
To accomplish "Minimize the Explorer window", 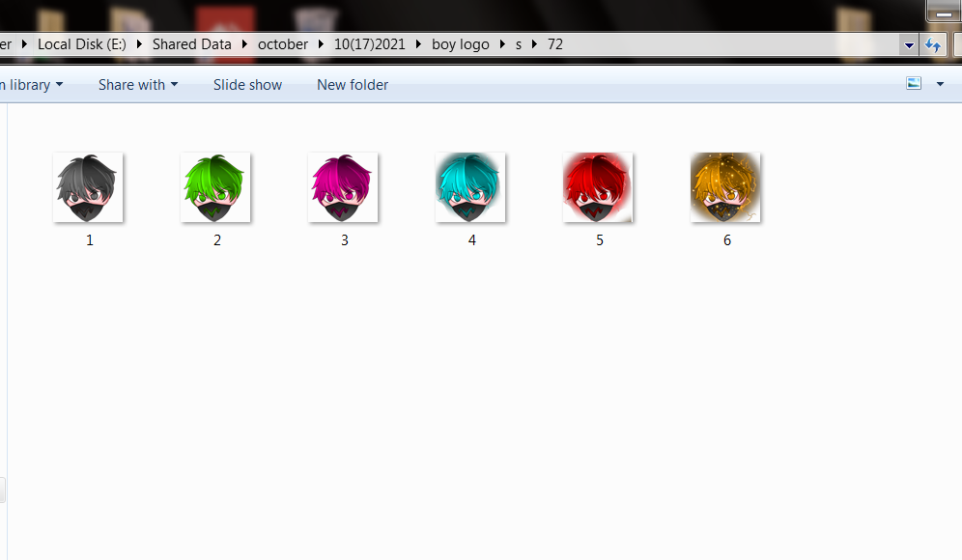I will [944, 11].
